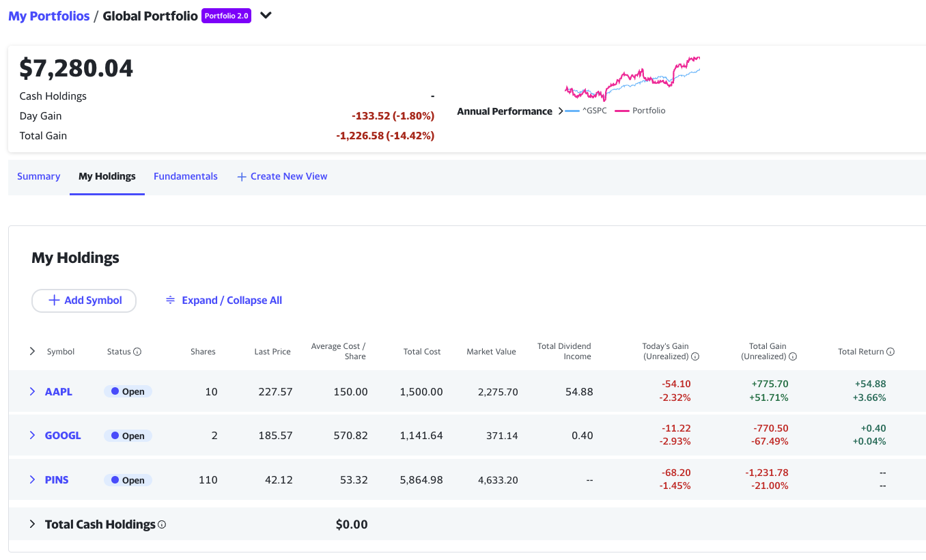Click the Status info icon

(137, 352)
